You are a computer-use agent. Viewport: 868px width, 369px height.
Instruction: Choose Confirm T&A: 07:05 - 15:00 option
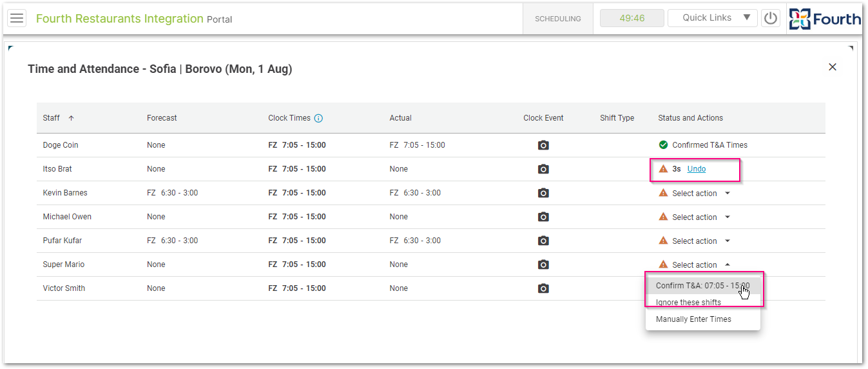pos(703,286)
